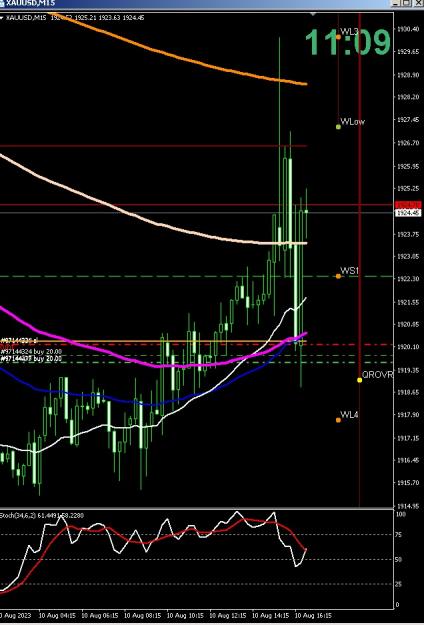Select the WL4 orange level marker
424x625 pixels.
[338, 420]
